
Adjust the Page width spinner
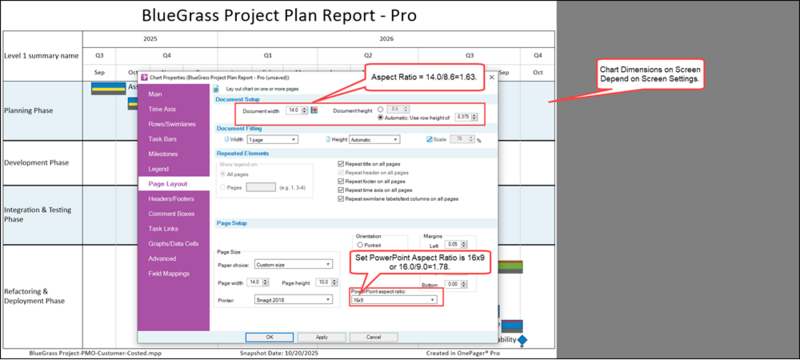tap(265, 282)
